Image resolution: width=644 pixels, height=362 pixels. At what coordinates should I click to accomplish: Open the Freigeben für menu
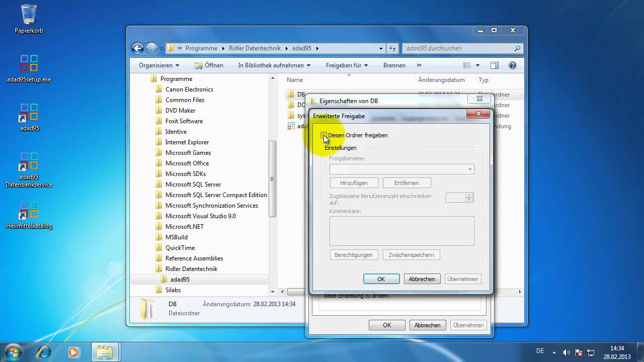pyautogui.click(x=346, y=65)
